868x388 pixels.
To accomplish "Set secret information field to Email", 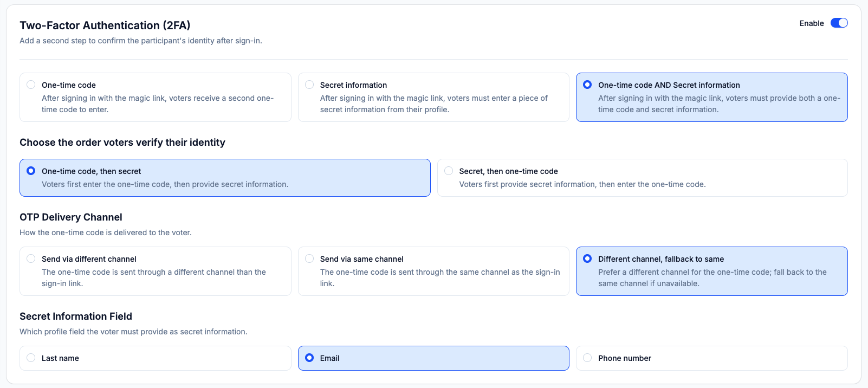I will point(309,358).
